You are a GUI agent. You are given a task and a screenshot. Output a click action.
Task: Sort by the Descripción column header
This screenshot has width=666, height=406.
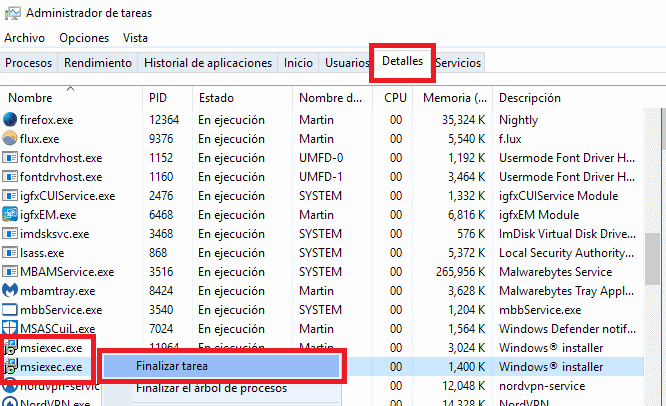[x=569, y=98]
